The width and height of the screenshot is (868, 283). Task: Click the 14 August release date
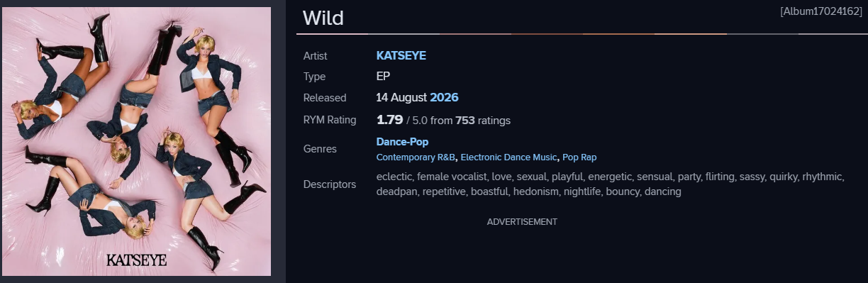tap(401, 97)
